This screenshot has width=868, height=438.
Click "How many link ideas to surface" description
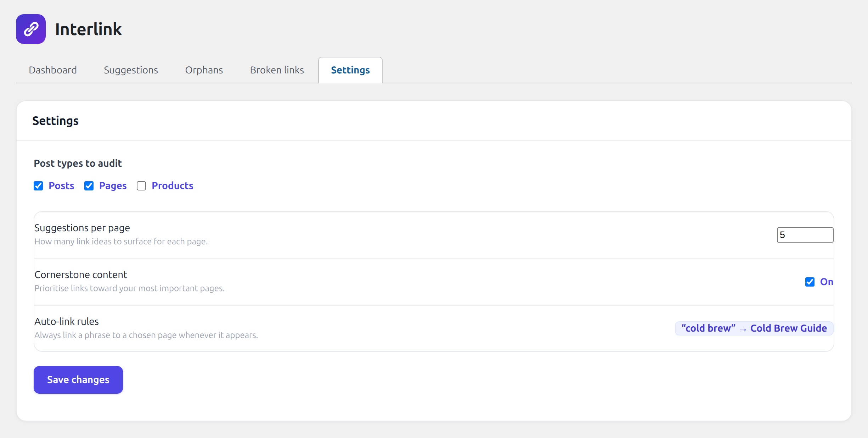click(121, 242)
